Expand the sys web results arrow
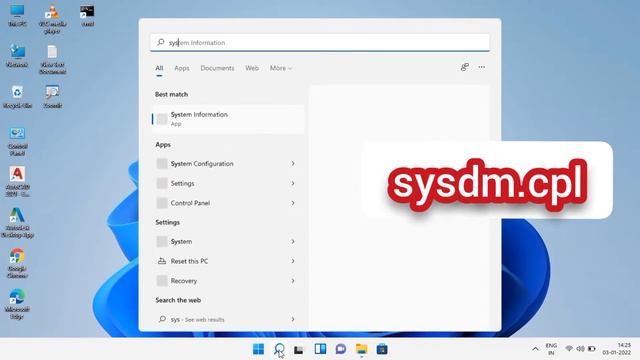 (293, 319)
